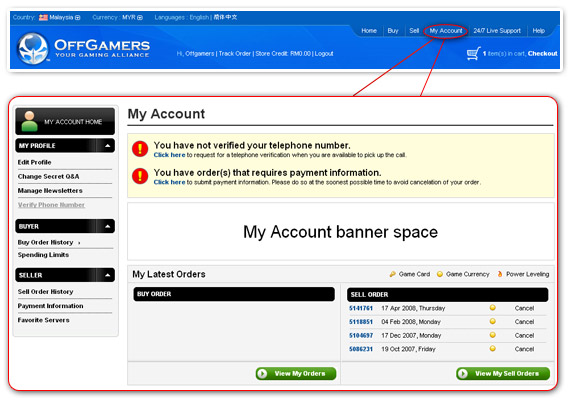Open Edit Profile in sidebar
The width and height of the screenshot is (569, 402).
(34, 162)
